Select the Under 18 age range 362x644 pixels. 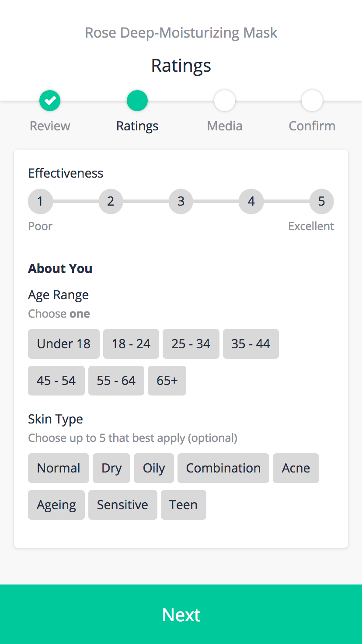64,344
